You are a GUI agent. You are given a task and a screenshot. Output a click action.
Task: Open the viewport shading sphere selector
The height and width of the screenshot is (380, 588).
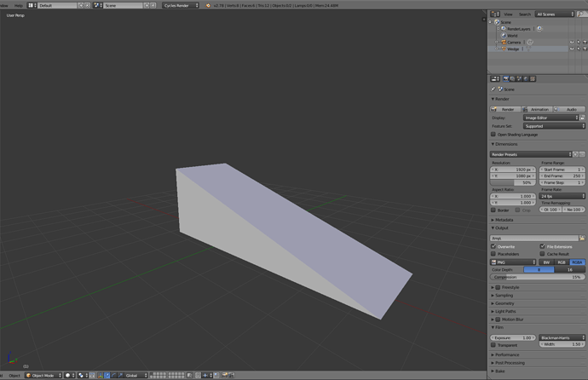coord(70,375)
